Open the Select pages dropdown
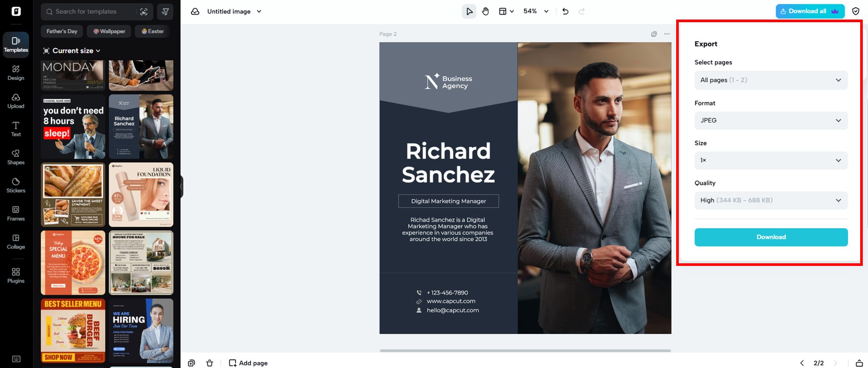Screen dimensions: 868x368 point(771,80)
